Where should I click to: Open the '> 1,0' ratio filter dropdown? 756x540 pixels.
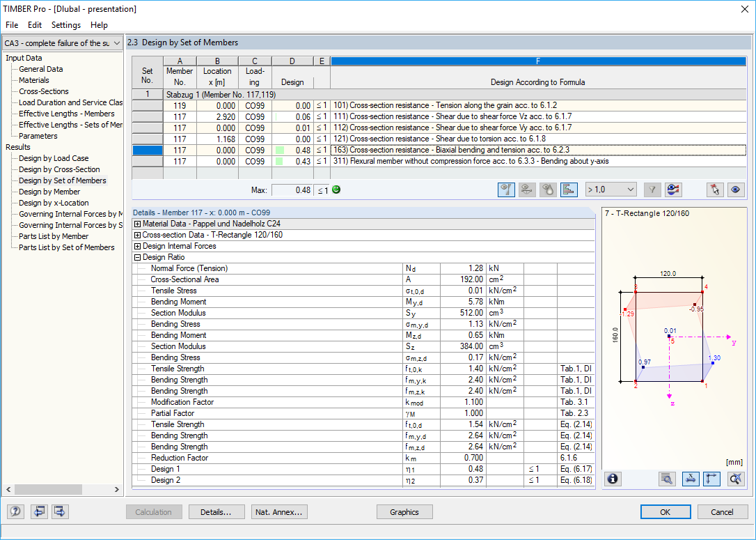click(x=609, y=189)
